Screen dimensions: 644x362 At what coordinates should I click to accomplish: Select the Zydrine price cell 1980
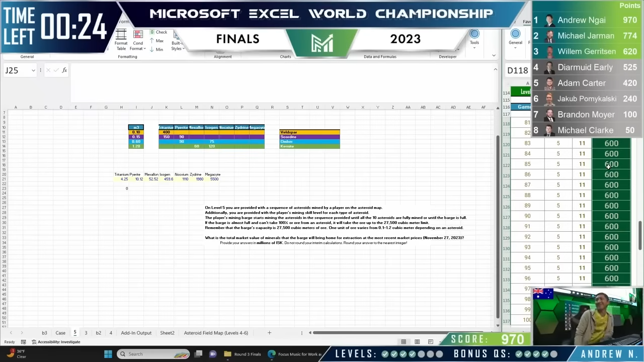(197, 179)
